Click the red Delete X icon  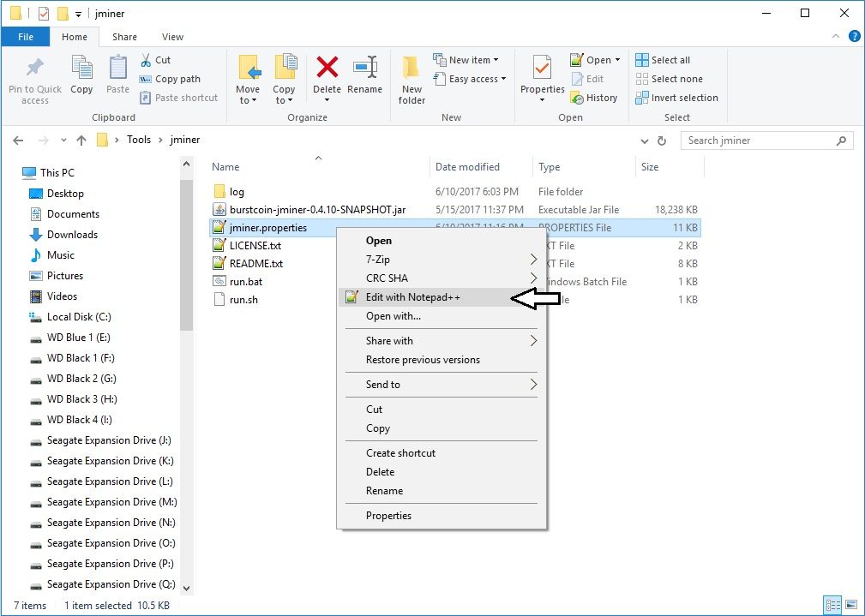(327, 68)
